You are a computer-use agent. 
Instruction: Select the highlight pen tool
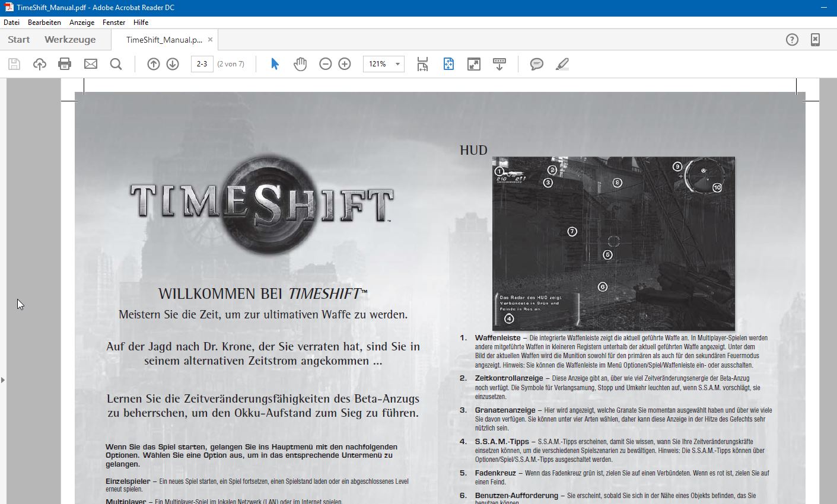(562, 64)
